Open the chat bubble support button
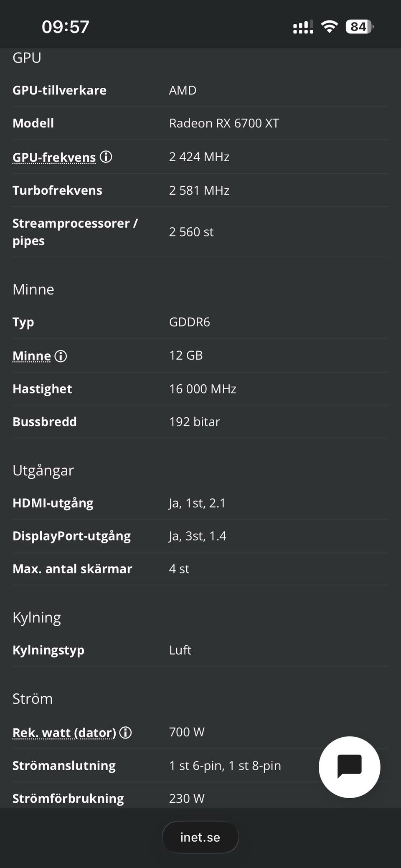The width and height of the screenshot is (401, 868). pyautogui.click(x=349, y=767)
